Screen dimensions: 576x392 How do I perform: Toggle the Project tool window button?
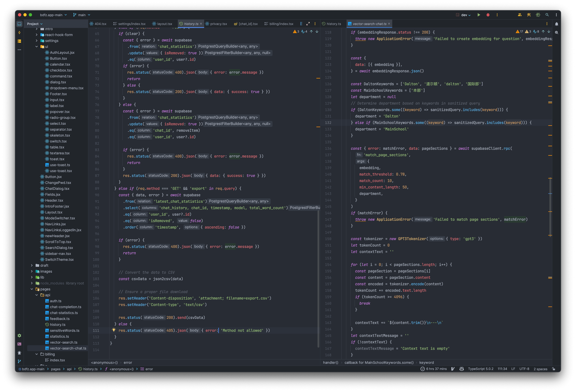coord(19,24)
